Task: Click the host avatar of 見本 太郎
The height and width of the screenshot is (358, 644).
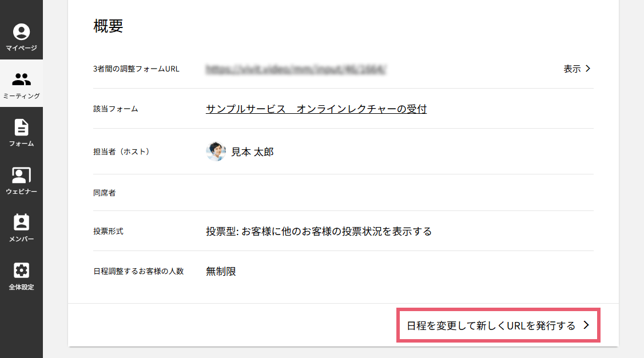Action: [216, 152]
